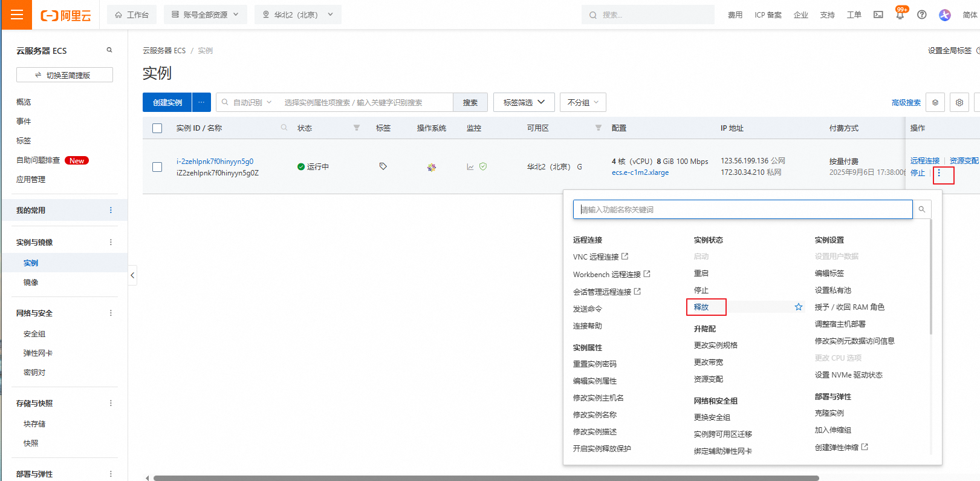Check the i-2zehlpnk7f0hinyyn5g0 instance checkbox
The width and height of the screenshot is (980, 481).
(x=157, y=167)
